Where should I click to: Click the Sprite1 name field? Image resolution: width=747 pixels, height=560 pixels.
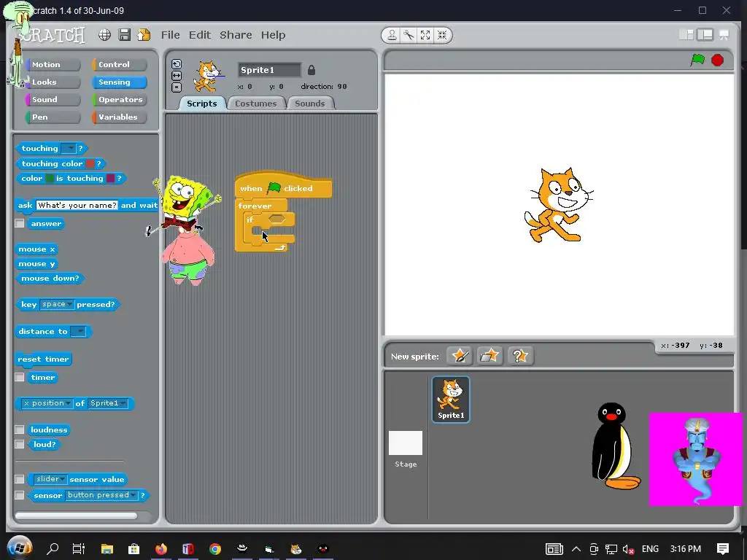pos(270,70)
